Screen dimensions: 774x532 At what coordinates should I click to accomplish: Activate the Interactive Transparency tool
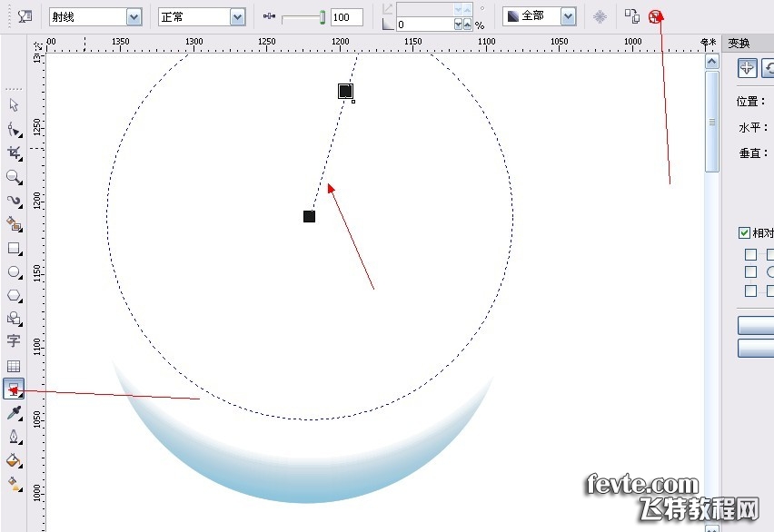click(x=14, y=389)
